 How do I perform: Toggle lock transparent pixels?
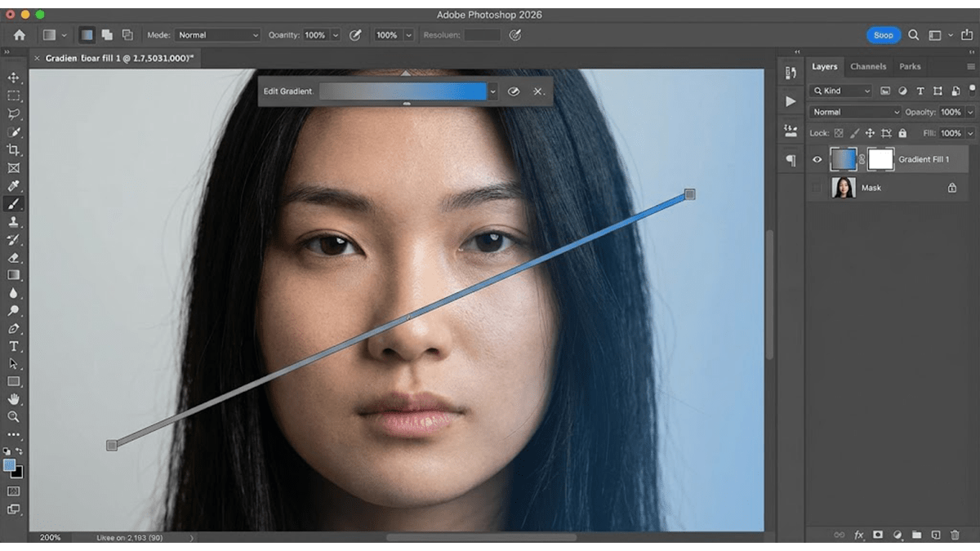click(x=839, y=133)
